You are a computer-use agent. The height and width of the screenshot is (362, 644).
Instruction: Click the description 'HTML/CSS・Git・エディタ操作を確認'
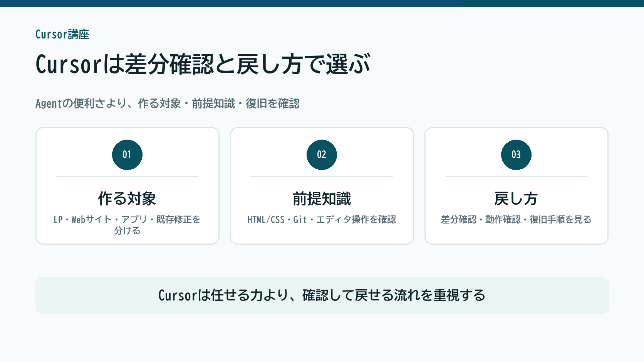pyautogui.click(x=322, y=220)
